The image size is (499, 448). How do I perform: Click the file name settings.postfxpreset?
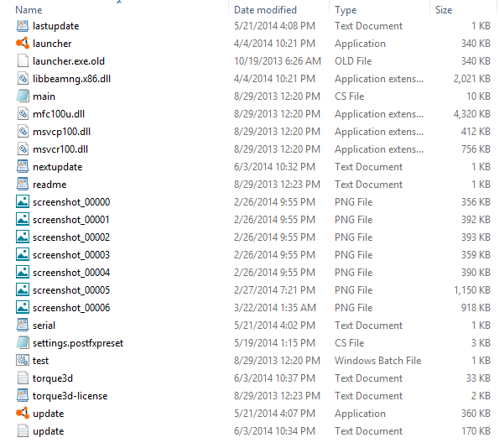pos(78,343)
